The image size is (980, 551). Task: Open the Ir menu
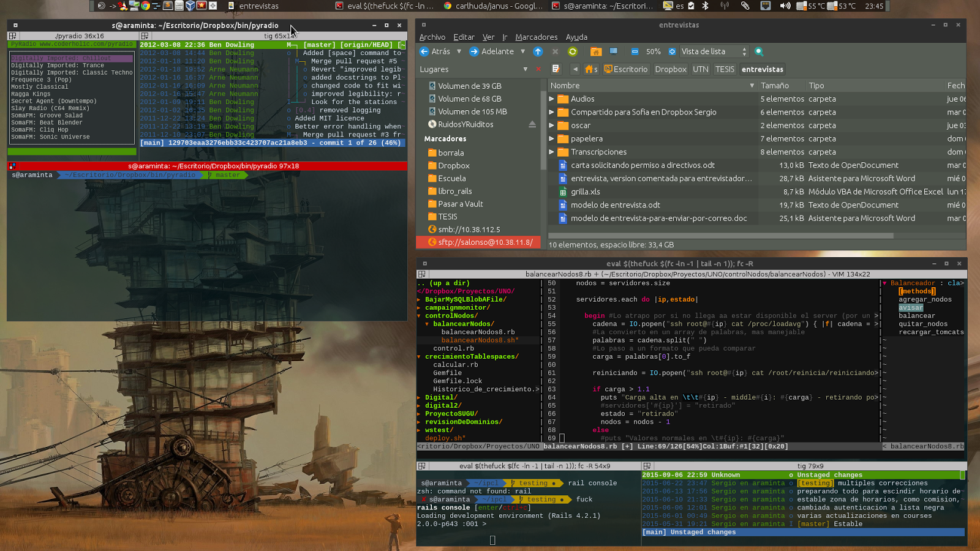[505, 37]
